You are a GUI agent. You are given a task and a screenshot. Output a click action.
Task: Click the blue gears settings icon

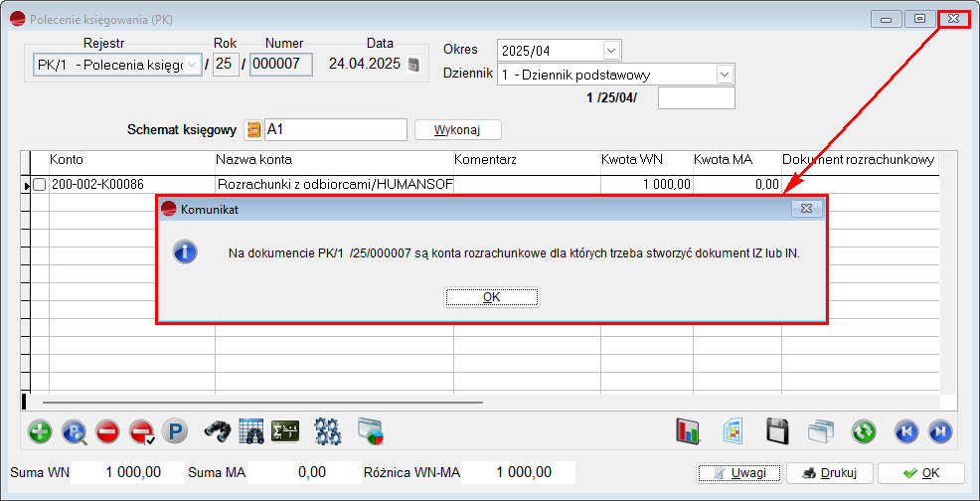[328, 431]
